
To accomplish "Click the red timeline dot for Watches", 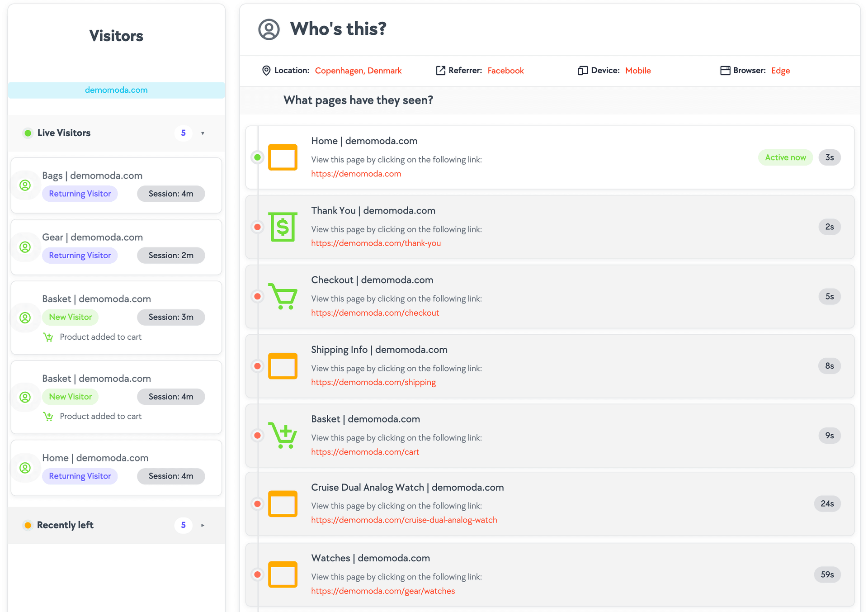I will click(x=257, y=574).
